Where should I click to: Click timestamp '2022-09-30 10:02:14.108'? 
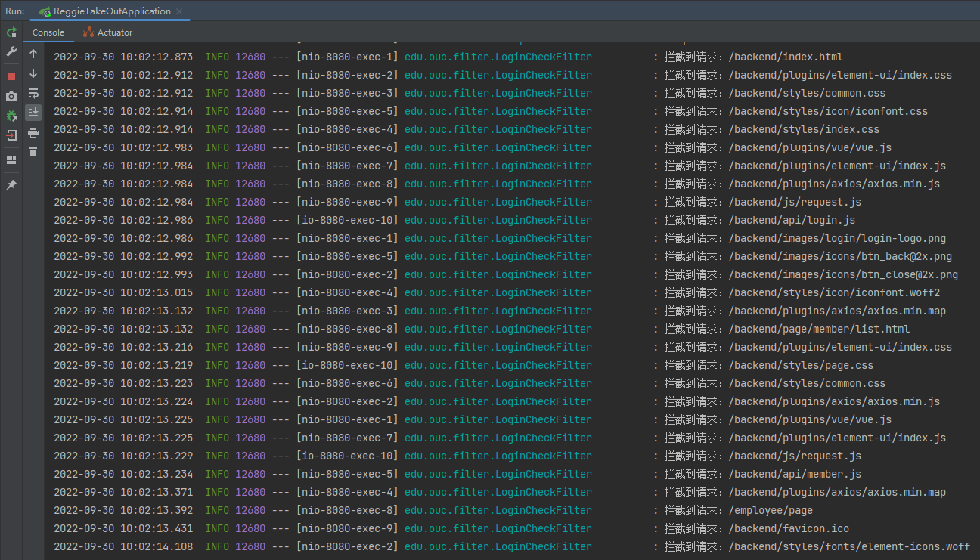click(123, 546)
